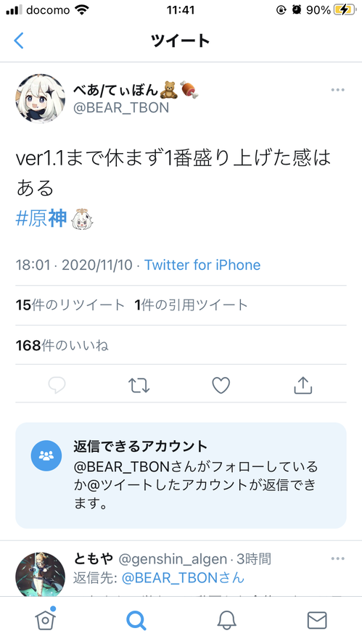Open Notifications bell icon
The width and height of the screenshot is (362, 644).
226,620
